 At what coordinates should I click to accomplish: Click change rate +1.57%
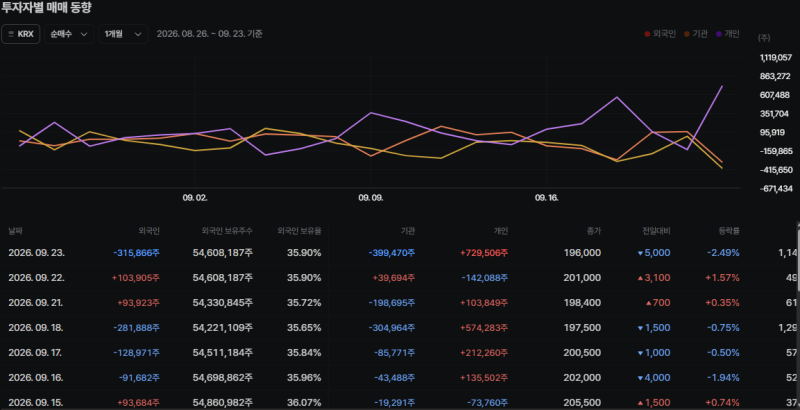click(x=722, y=278)
